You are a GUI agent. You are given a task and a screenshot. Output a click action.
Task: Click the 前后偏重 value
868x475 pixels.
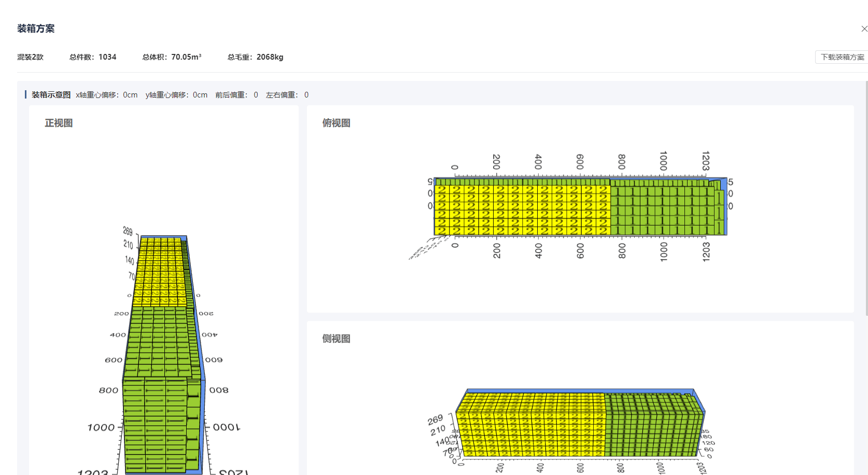pyautogui.click(x=236, y=95)
